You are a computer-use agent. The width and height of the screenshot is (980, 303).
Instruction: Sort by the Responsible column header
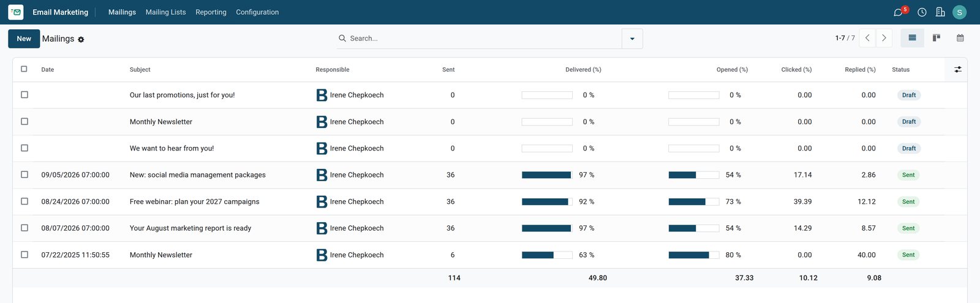(333, 70)
